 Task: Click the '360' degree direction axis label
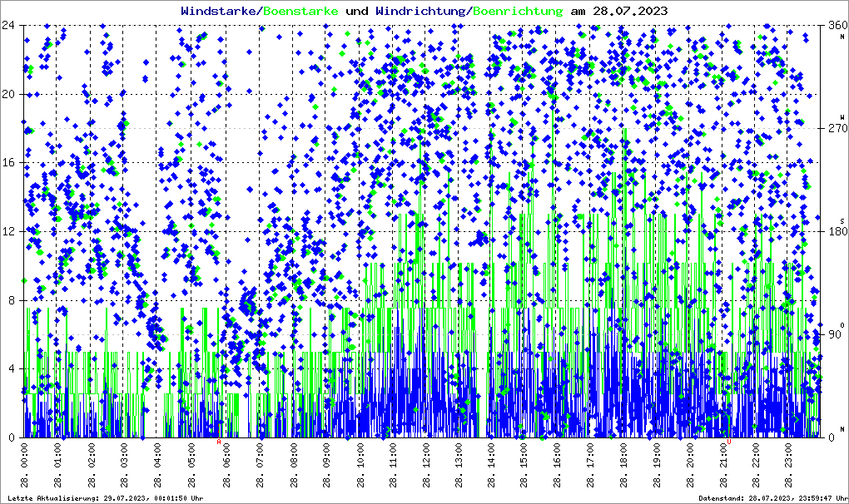(837, 26)
